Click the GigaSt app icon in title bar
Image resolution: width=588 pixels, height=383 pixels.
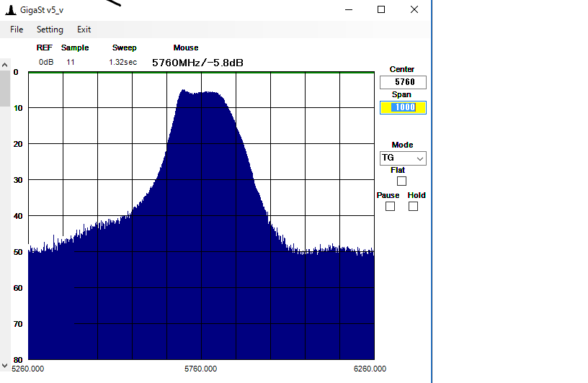click(9, 10)
